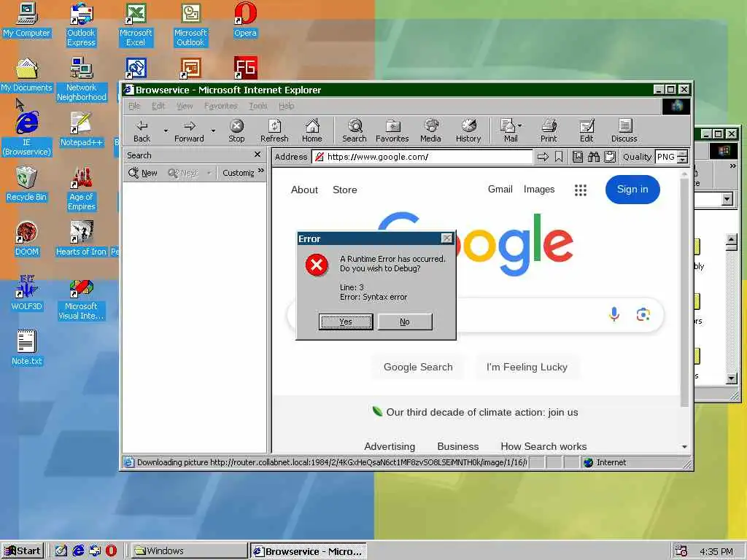
Task: Switch to the Windows taskbar item
Action: pos(188,551)
